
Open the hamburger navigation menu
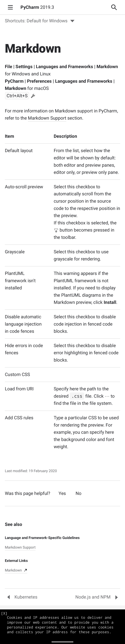(x=10, y=8)
